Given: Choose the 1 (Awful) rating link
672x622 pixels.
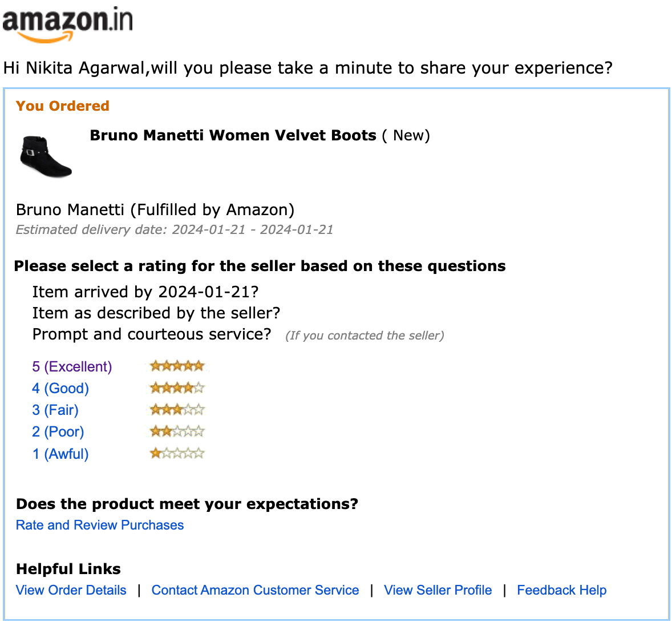Looking at the screenshot, I should [x=60, y=454].
